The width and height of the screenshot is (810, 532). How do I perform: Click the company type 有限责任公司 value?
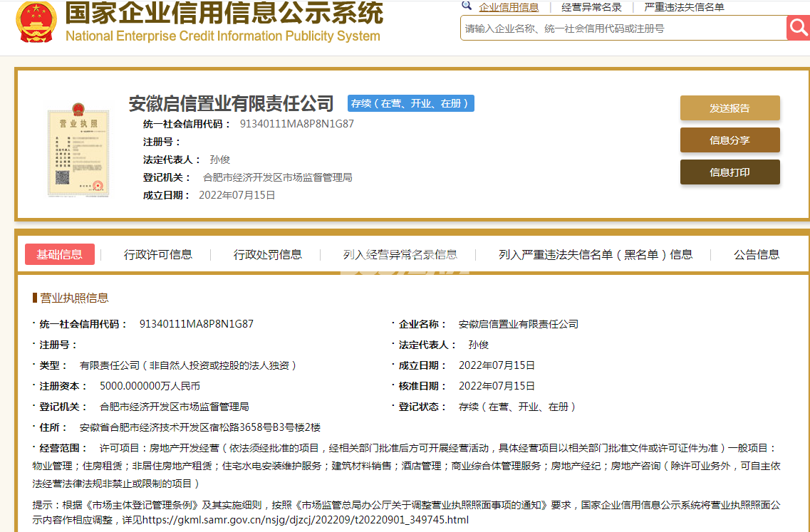tap(189, 365)
